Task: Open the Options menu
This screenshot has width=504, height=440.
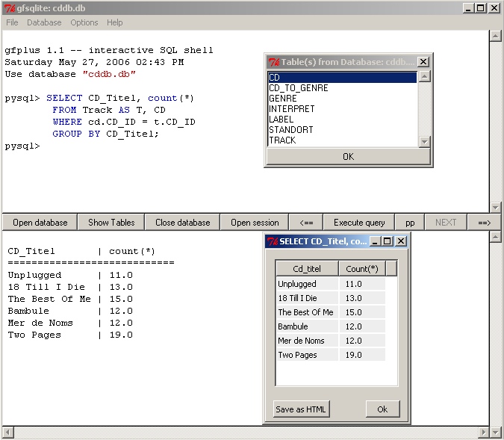Action: tap(84, 22)
